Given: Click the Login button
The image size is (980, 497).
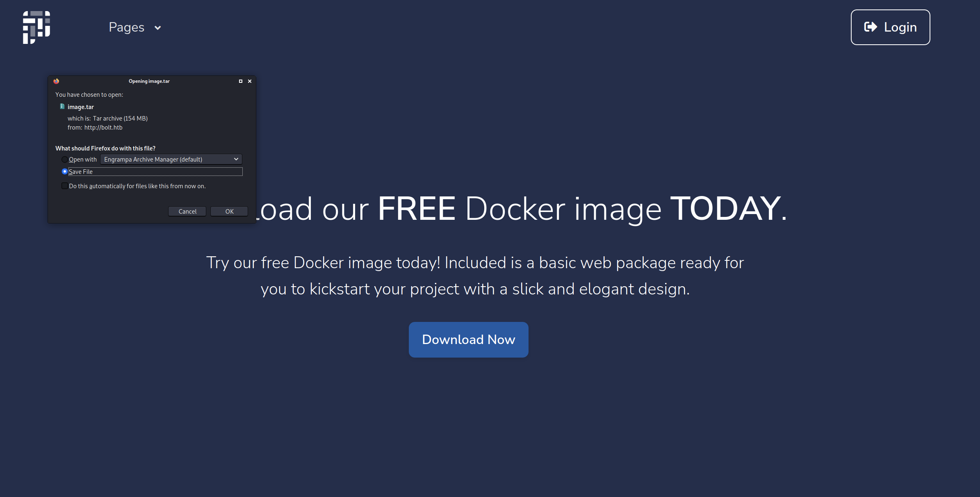Looking at the screenshot, I should (x=890, y=27).
